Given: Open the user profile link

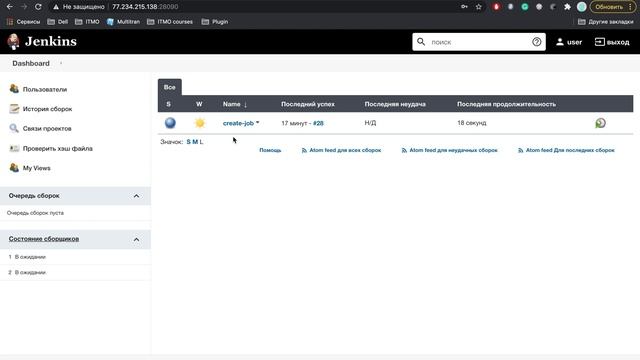Looking at the screenshot, I should click(x=574, y=42).
